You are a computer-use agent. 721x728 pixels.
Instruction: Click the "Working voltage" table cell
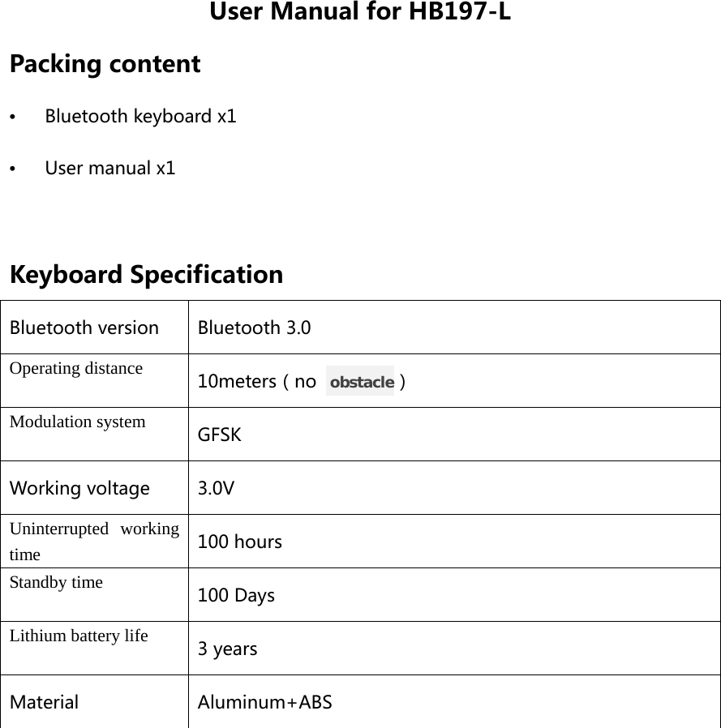point(79,488)
